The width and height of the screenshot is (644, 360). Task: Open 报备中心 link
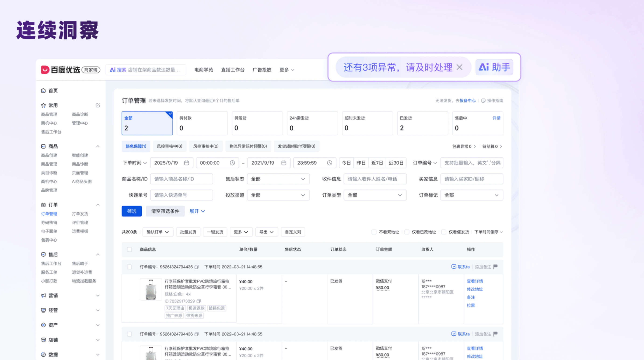[x=468, y=101]
